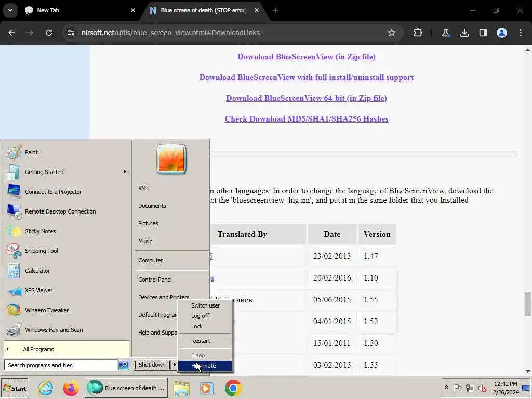The height and width of the screenshot is (399, 532).
Task: Open the Extensions puzzle icon
Action: 418,33
